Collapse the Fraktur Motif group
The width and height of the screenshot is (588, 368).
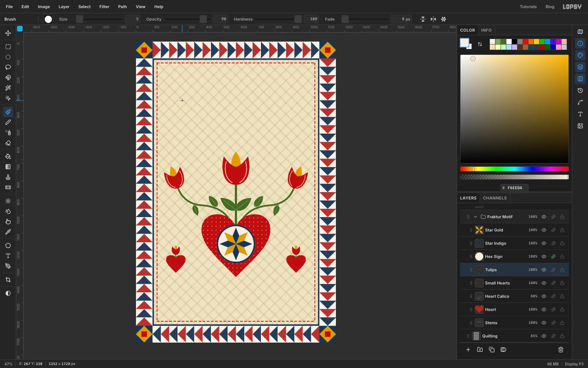476,217
